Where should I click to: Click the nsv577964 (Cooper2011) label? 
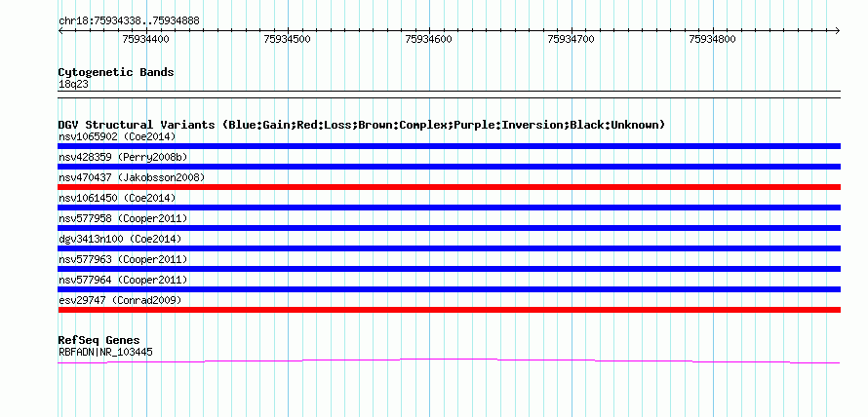[123, 280]
